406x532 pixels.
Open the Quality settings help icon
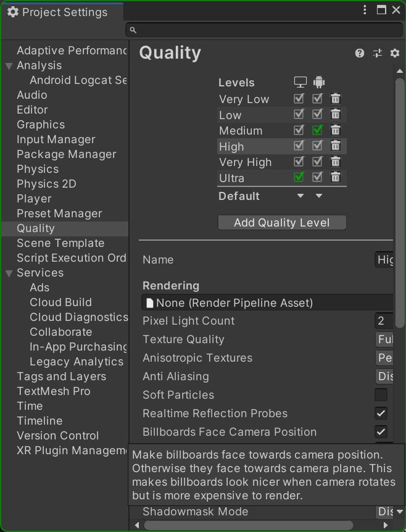click(359, 53)
